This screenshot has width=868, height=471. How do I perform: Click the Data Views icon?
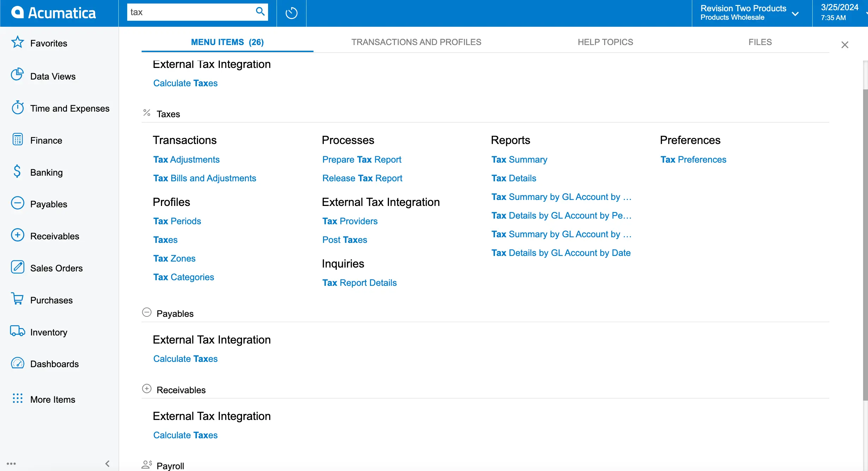(x=17, y=75)
